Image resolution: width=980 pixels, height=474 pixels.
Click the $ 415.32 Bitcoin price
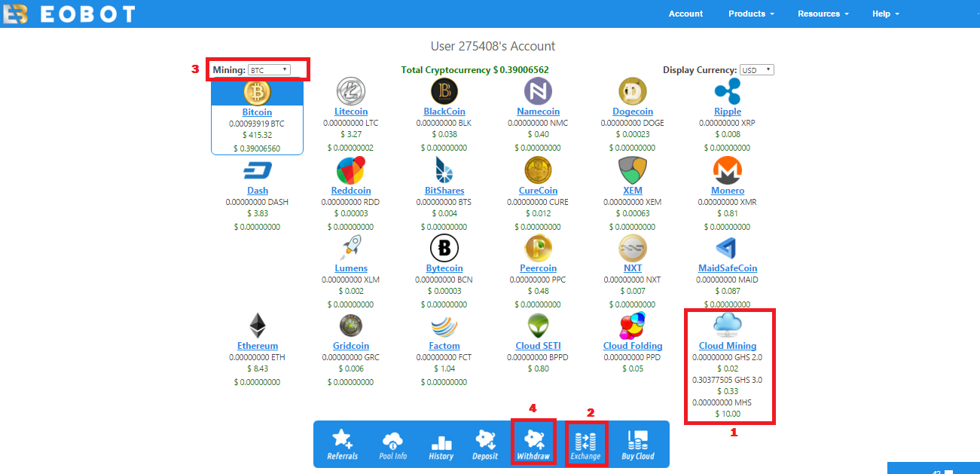[x=257, y=135]
